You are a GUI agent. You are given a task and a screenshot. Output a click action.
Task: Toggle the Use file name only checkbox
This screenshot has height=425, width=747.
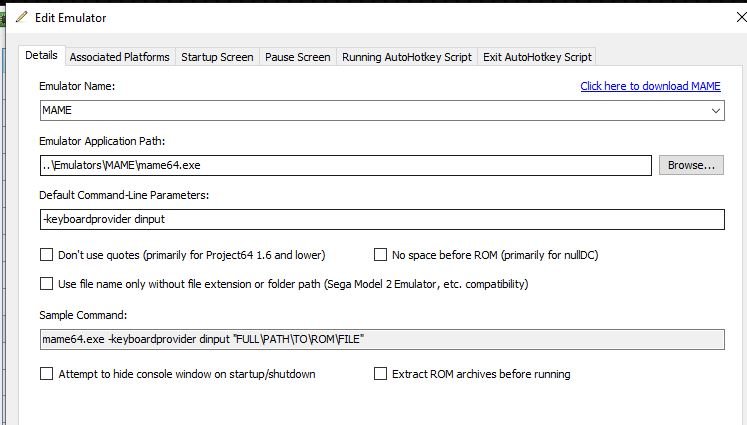pos(46,284)
